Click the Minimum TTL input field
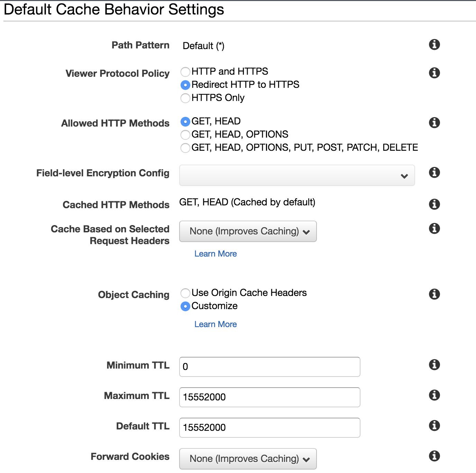 pos(269,367)
